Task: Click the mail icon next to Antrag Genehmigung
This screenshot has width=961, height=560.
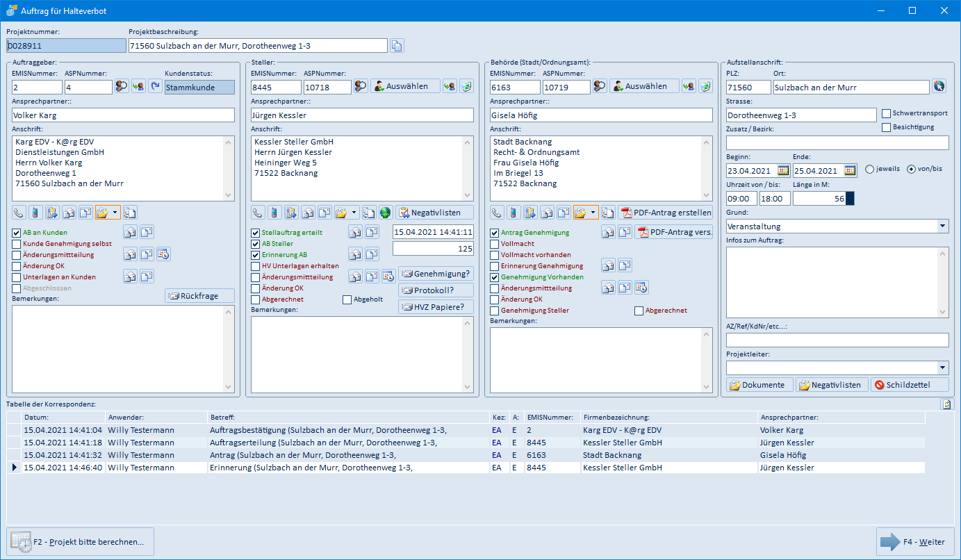Action: coord(609,232)
